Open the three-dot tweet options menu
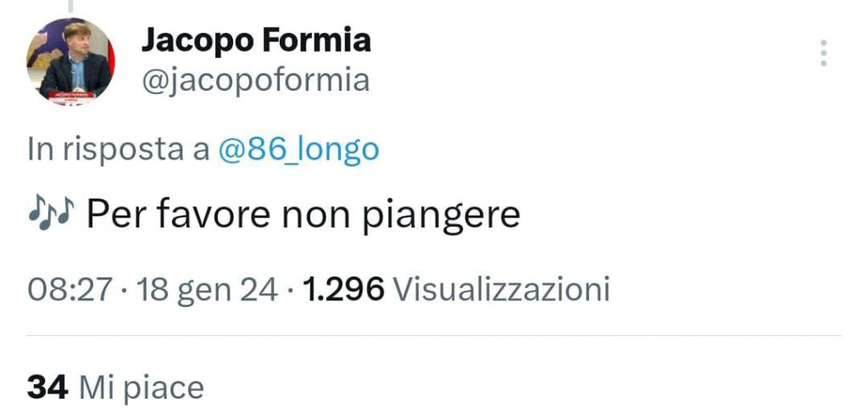 (x=824, y=53)
